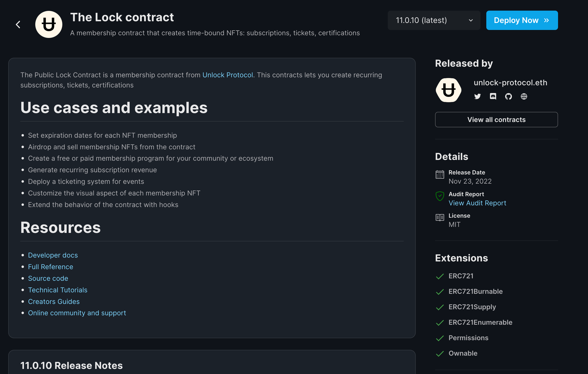Open the Discord community icon
Image resolution: width=588 pixels, height=374 pixels.
493,96
